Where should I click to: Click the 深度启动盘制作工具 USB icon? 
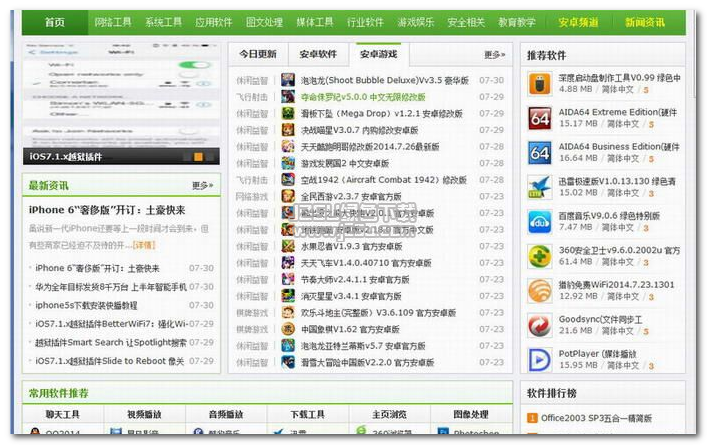coord(540,84)
